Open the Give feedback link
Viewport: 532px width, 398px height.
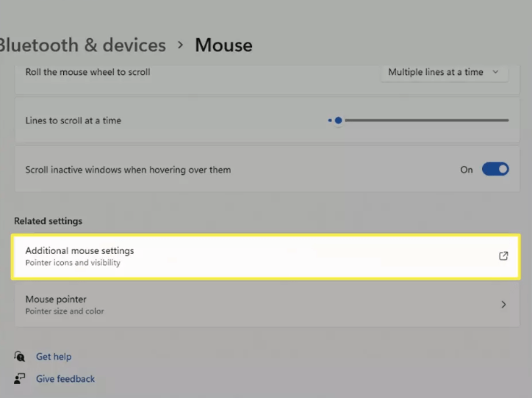coord(65,379)
